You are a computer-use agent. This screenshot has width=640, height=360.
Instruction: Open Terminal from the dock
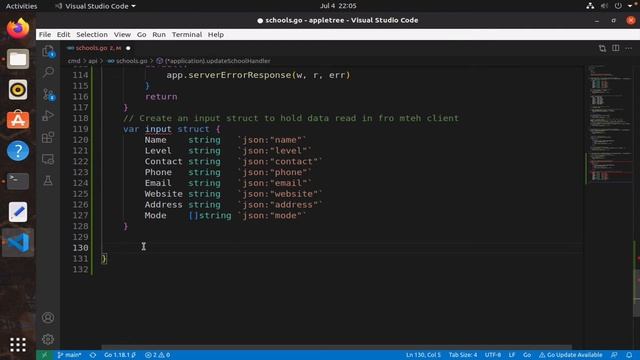(x=18, y=181)
